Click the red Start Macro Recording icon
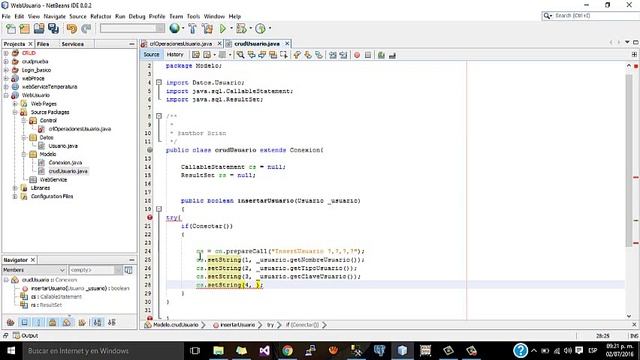 pyautogui.click(x=357, y=55)
